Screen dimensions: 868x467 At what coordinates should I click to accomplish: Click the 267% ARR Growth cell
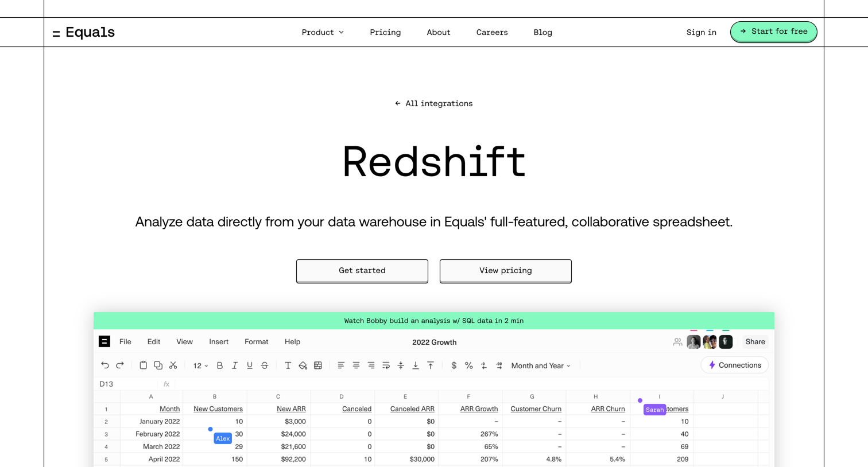pyautogui.click(x=470, y=434)
